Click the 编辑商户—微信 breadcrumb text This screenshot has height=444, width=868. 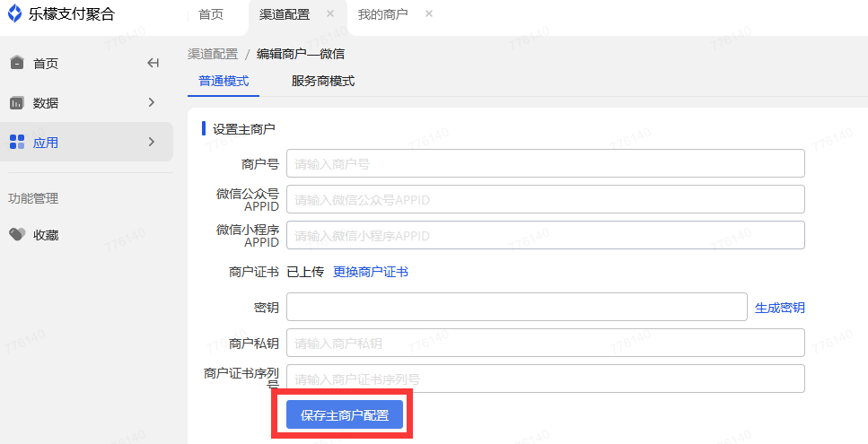coord(301,54)
